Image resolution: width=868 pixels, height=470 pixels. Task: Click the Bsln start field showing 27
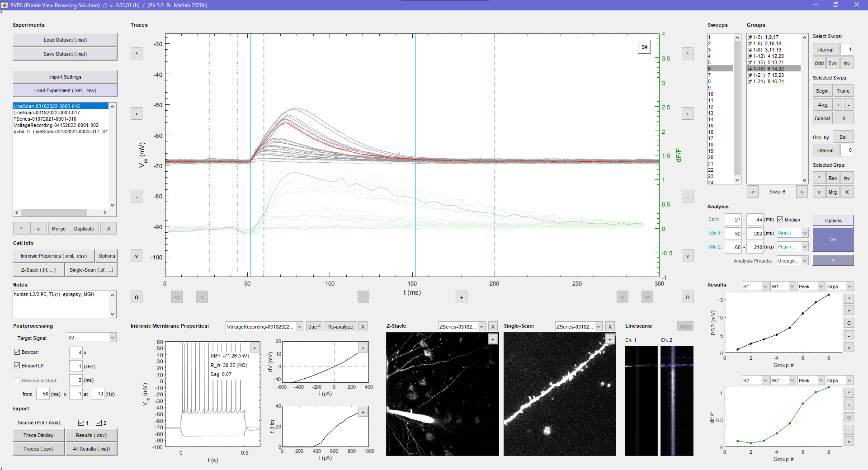click(x=733, y=220)
